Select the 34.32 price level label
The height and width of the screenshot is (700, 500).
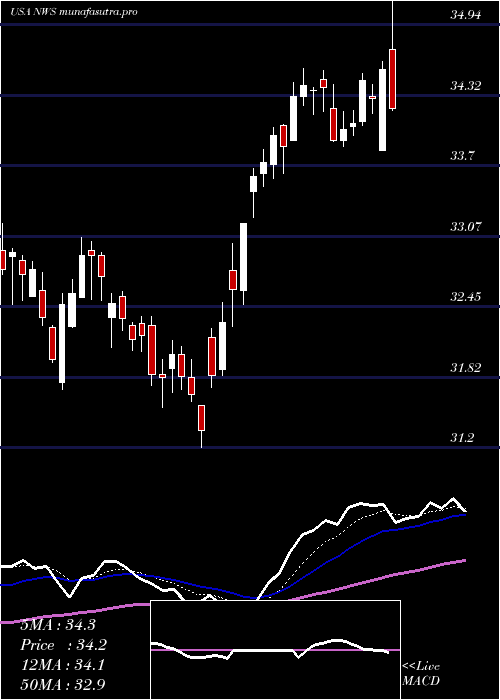(x=466, y=86)
